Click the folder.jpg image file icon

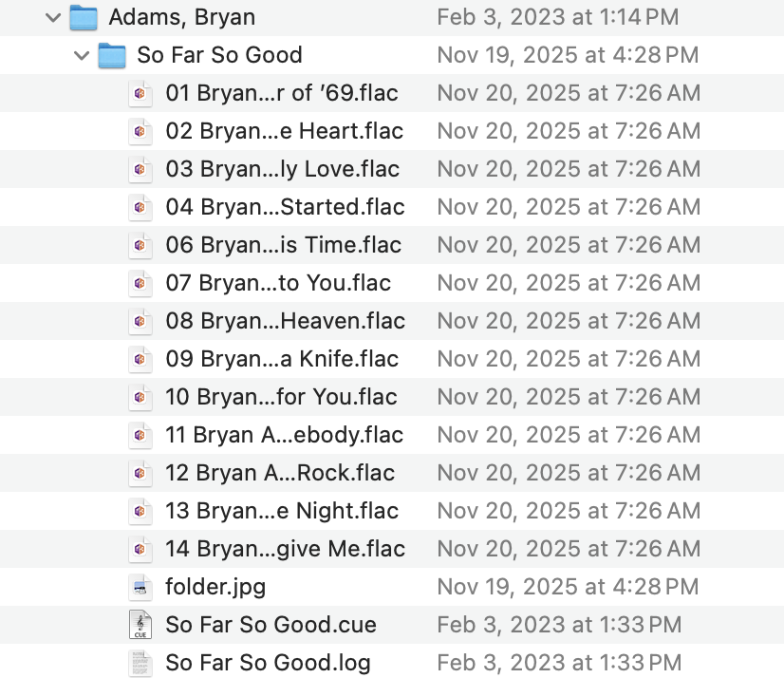pos(140,587)
